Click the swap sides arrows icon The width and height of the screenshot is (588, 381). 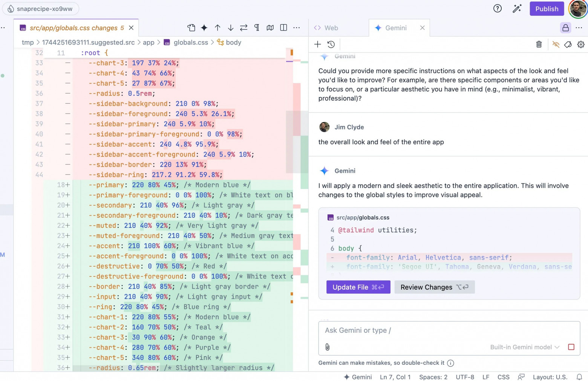[243, 28]
